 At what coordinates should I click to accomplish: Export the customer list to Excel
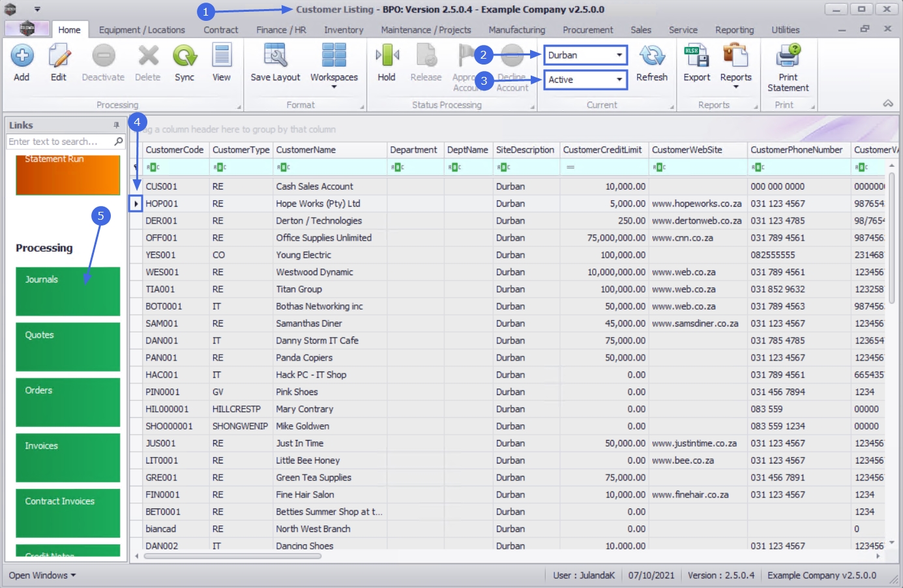[x=696, y=57]
